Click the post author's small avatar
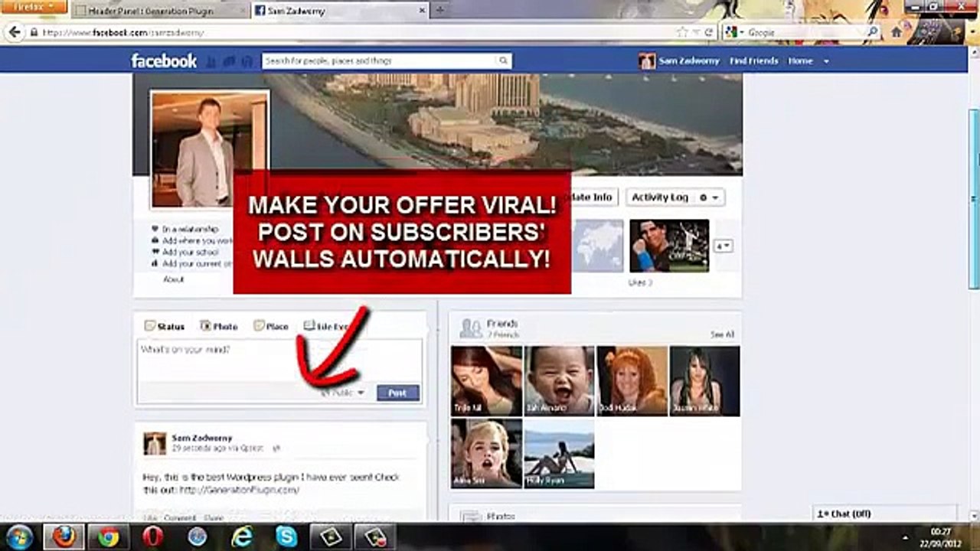This screenshot has width=980, height=551. point(155,444)
